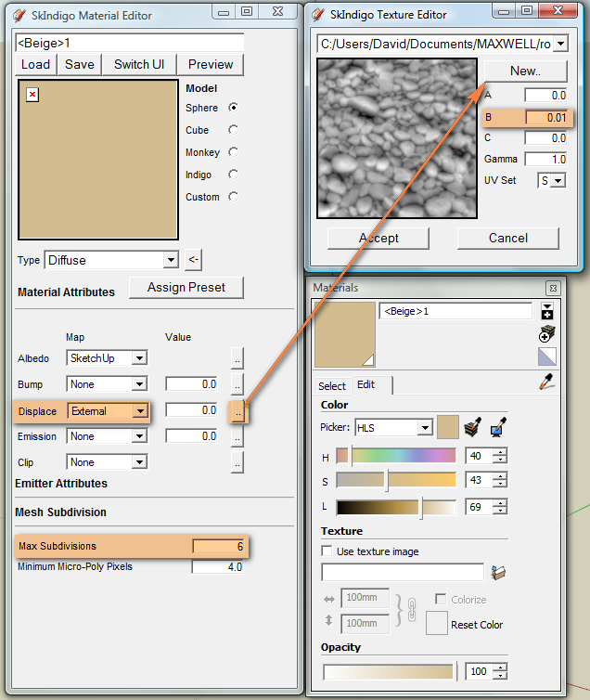
Task: Click Match Color of object in model
Action: [x=473, y=427]
